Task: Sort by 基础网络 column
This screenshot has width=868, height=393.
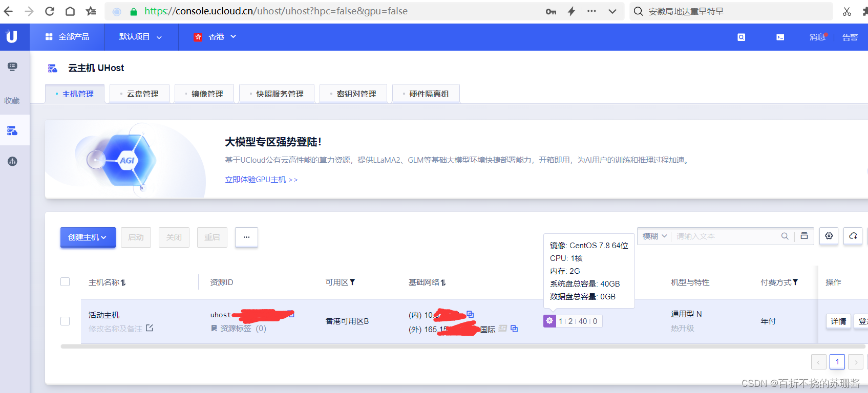Action: tap(443, 282)
